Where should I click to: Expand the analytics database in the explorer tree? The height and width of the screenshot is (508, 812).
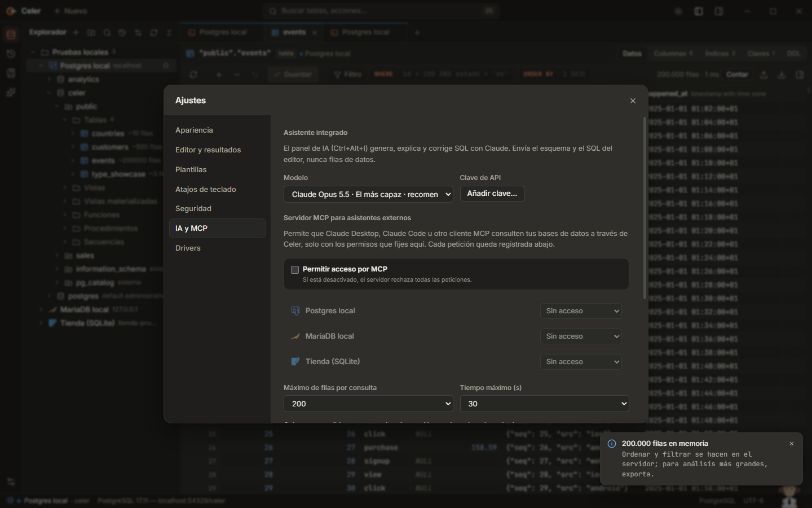pyautogui.click(x=50, y=80)
